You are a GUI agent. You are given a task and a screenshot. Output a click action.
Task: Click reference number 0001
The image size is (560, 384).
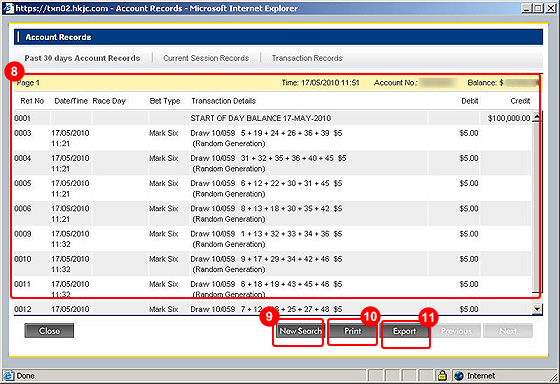(22, 118)
